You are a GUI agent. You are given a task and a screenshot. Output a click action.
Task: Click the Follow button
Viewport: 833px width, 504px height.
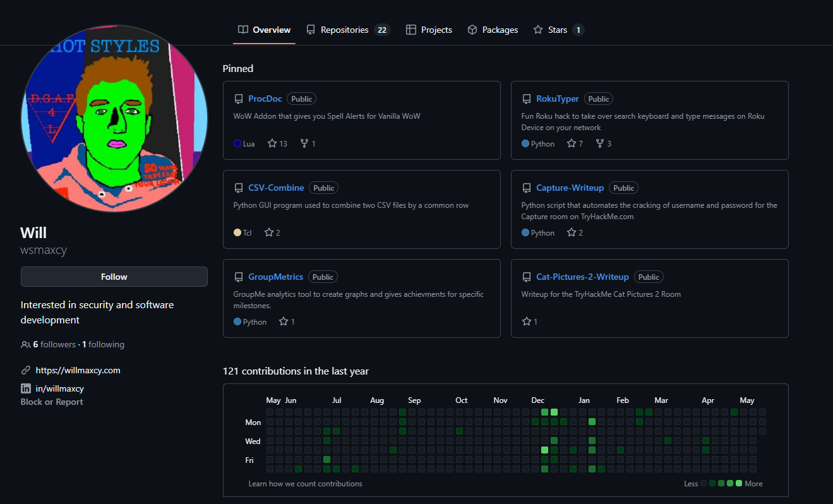pos(114,277)
